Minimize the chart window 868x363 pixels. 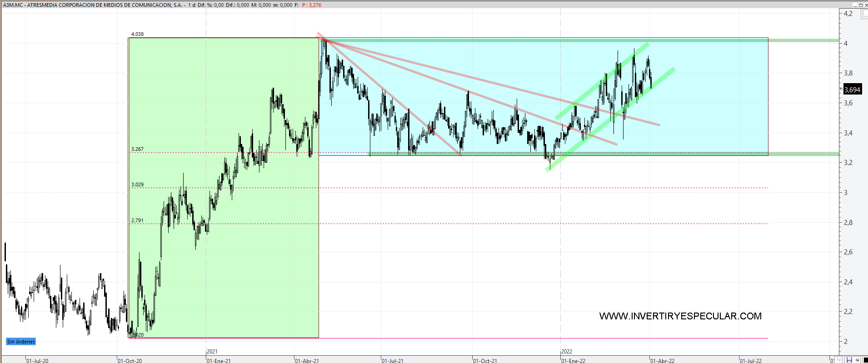854,5
